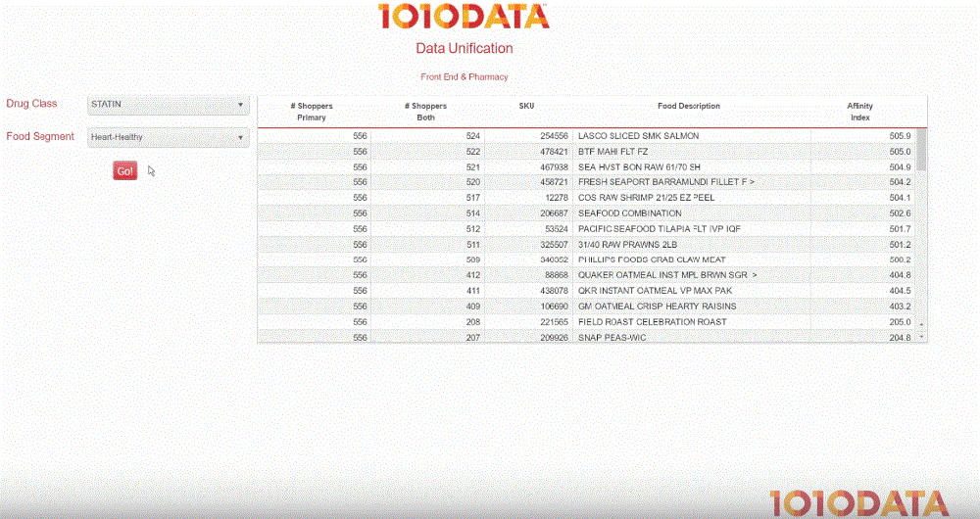Select the SEAFOOD COMBINATION row
Viewport: 980px width, 519px height.
(x=587, y=213)
